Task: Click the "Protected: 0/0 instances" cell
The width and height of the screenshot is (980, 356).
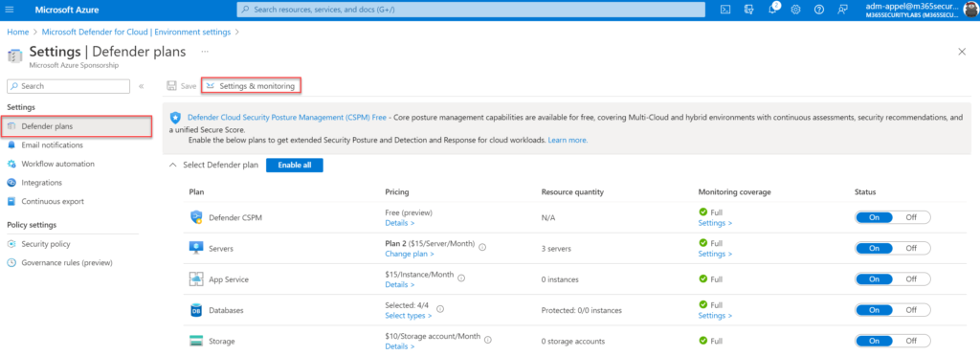Action: pyautogui.click(x=581, y=310)
